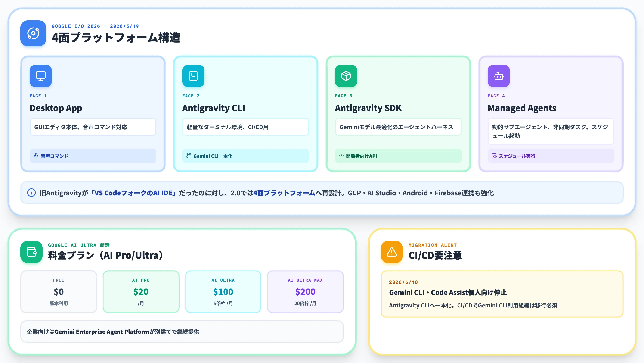Click the orange warning triangle icon
The height and width of the screenshot is (363, 644).
coord(392,252)
